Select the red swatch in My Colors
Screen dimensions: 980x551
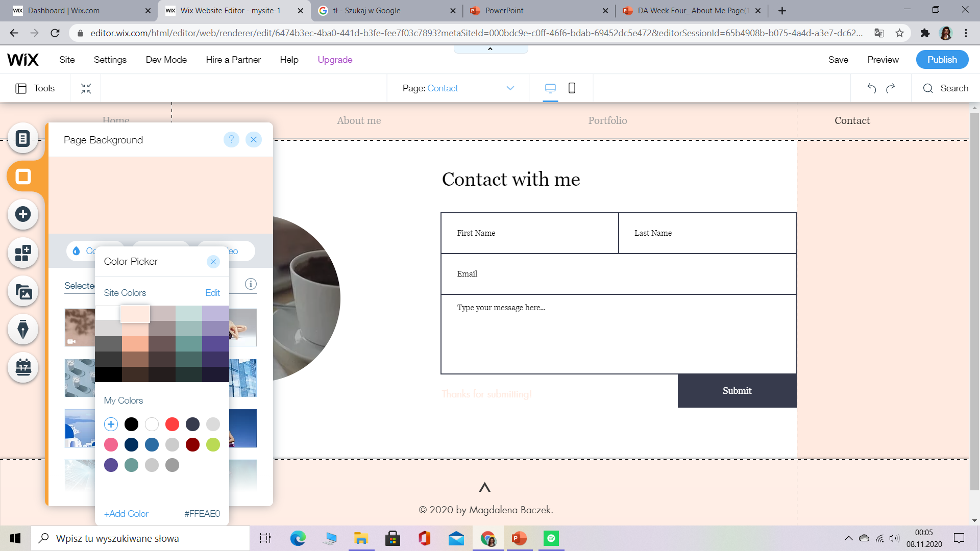(172, 424)
